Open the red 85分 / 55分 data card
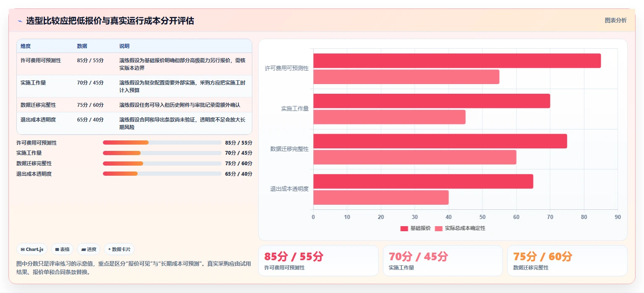 pos(318,261)
